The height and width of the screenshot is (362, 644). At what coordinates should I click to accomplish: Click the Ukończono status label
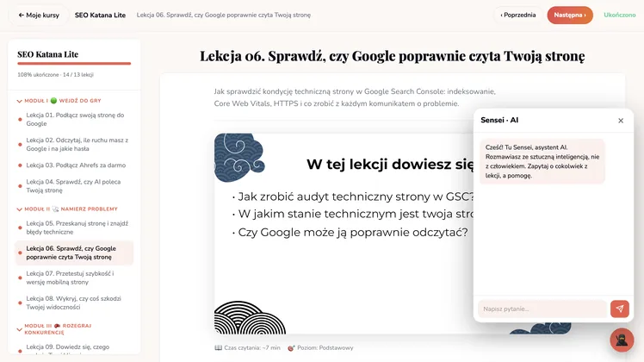pos(619,16)
